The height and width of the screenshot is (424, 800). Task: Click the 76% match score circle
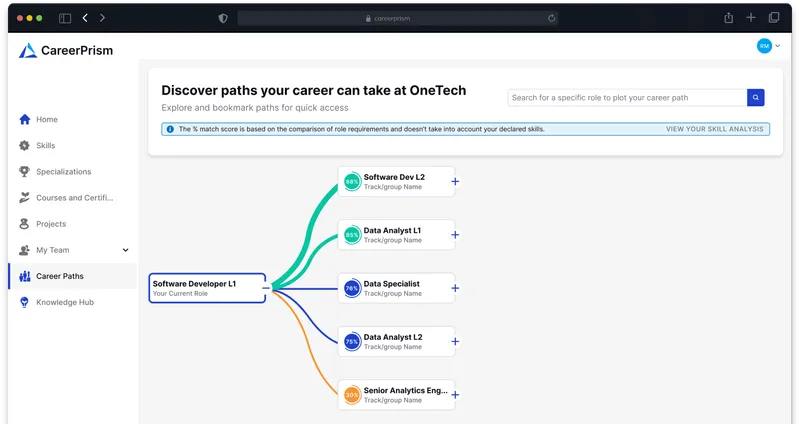click(x=352, y=288)
